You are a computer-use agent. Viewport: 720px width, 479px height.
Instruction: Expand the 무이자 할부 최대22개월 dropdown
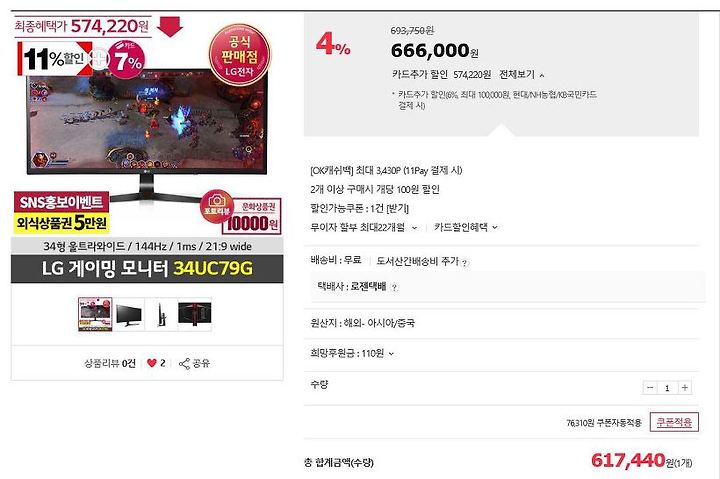(364, 227)
